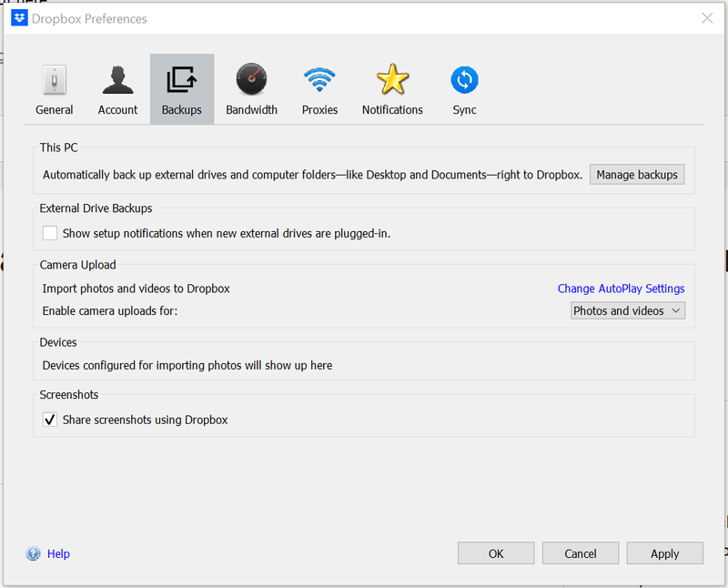Click the blue Help question mark icon

[x=34, y=553]
